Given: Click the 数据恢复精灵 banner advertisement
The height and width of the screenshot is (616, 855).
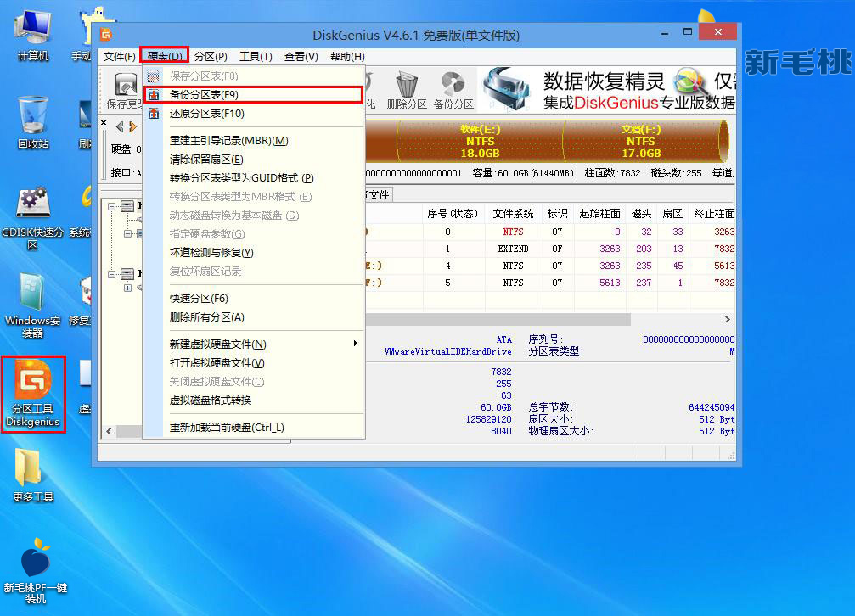Looking at the screenshot, I should point(607,90).
